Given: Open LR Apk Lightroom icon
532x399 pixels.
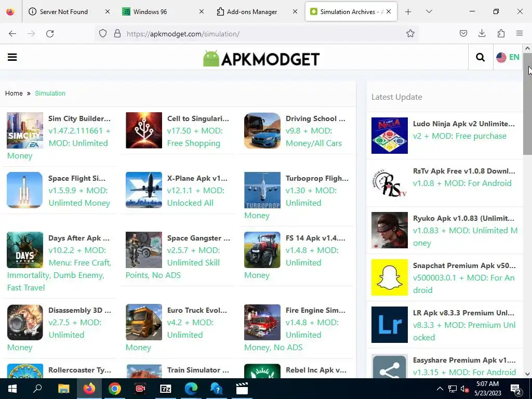Looking at the screenshot, I should tap(390, 325).
